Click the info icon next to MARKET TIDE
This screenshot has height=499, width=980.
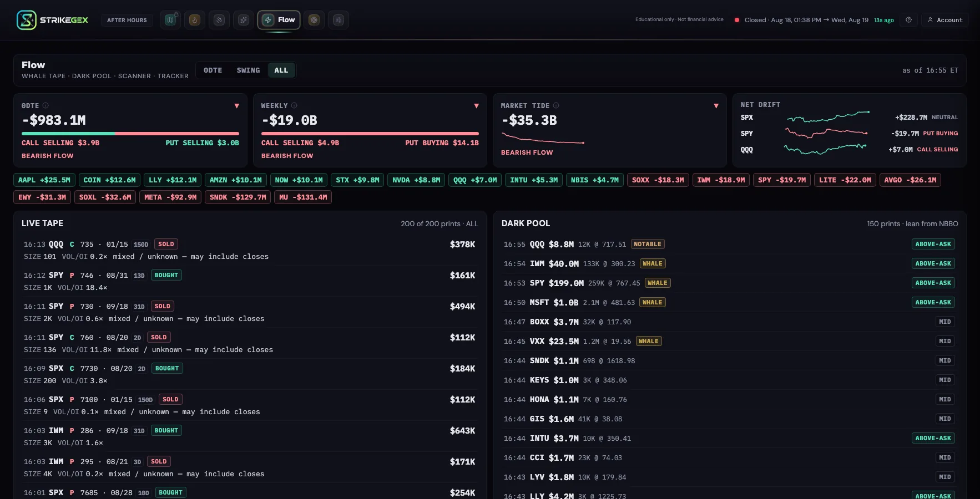point(556,105)
